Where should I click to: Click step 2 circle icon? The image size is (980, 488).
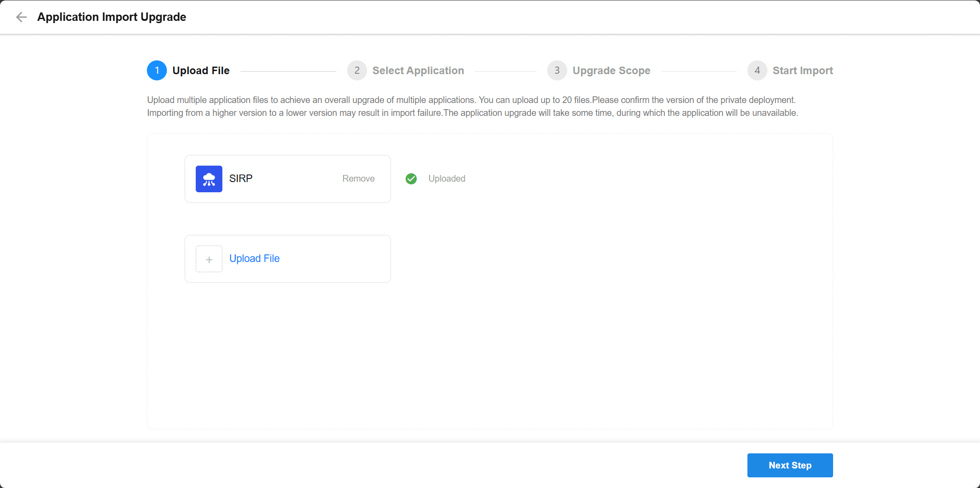pyautogui.click(x=357, y=71)
